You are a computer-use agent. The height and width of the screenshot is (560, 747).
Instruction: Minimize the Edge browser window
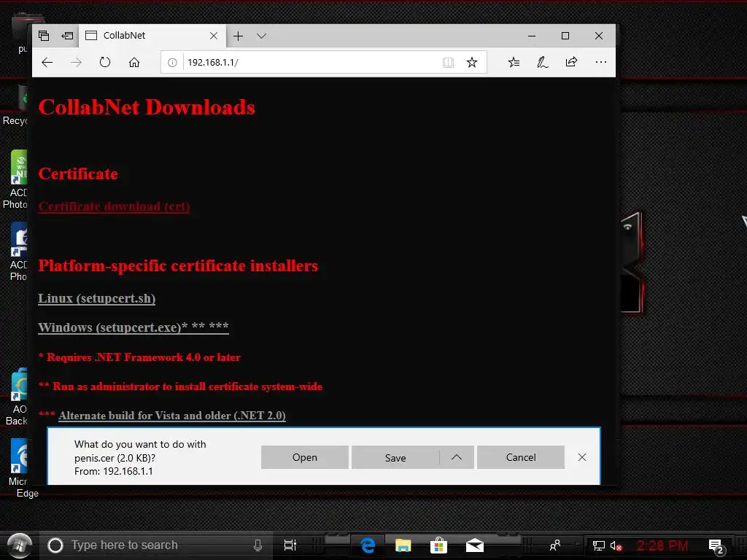532,36
